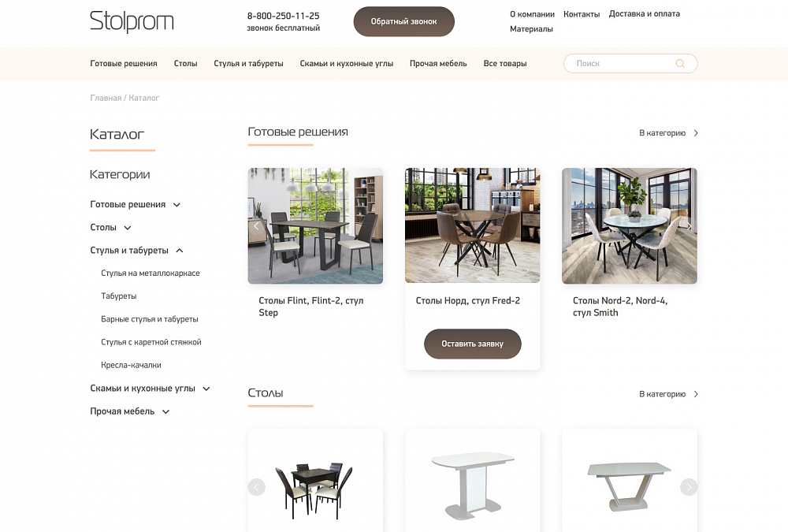Collapse the Стулья и табуреты category
The width and height of the screenshot is (788, 532).
pyautogui.click(x=180, y=251)
